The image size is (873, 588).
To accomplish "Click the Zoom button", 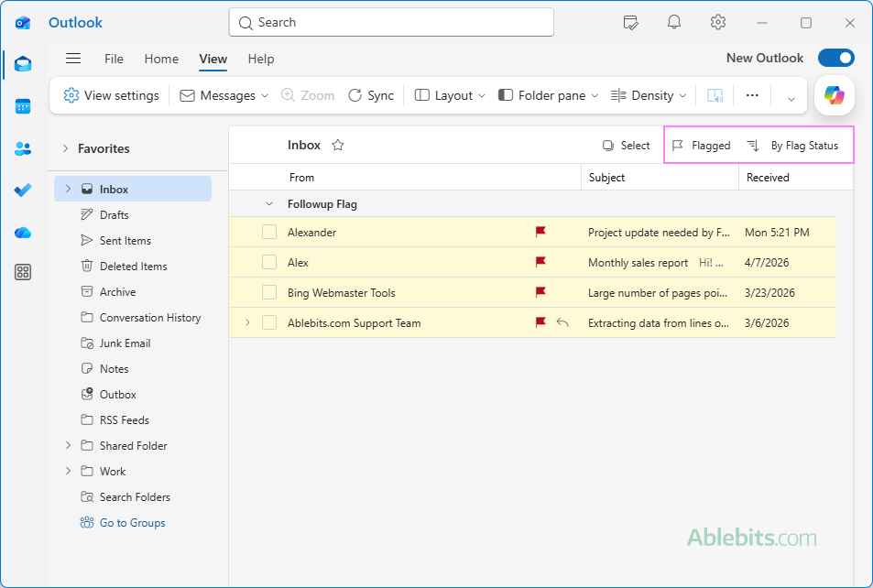I will tap(308, 96).
